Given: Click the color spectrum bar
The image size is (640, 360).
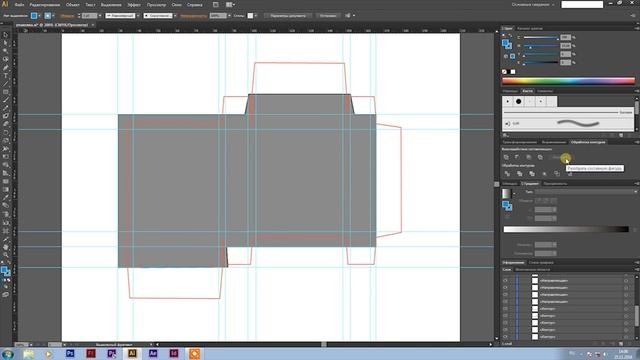Looking at the screenshot, I should [x=569, y=81].
